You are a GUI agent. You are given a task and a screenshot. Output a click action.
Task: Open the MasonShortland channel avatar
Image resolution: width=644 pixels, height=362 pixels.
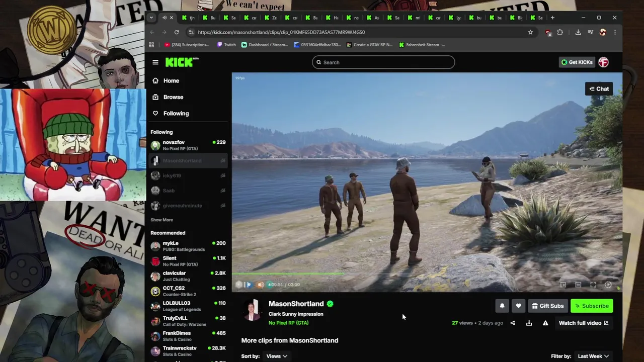click(253, 310)
